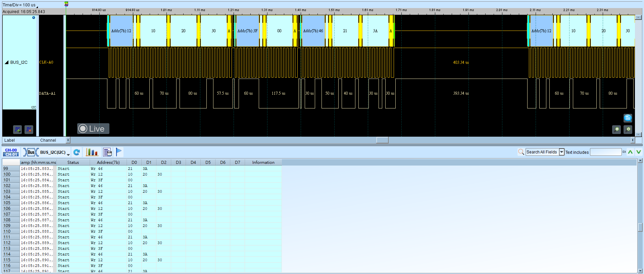
Task: Click the CH-00 CH-01 channel selector icon
Action: coord(11,152)
